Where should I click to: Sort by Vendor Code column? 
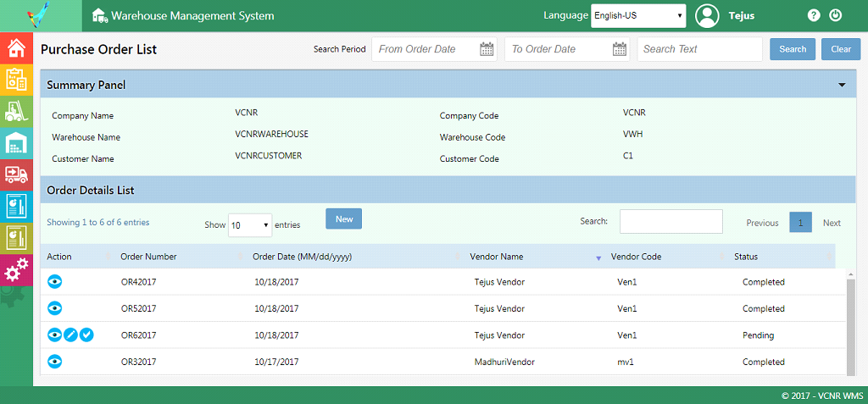click(x=666, y=257)
